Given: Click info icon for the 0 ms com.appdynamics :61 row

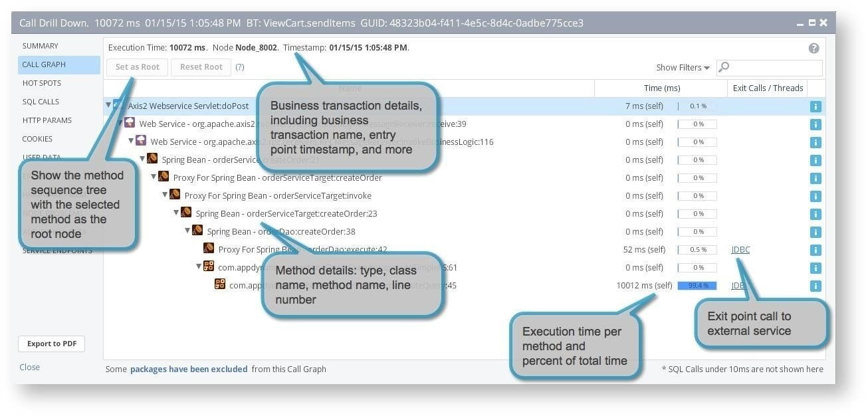Looking at the screenshot, I should 815,268.
